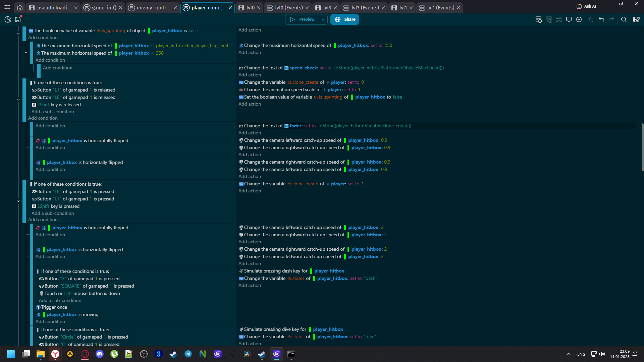Open the hamburger main menu
The image size is (644, 362).
pos(7,7)
